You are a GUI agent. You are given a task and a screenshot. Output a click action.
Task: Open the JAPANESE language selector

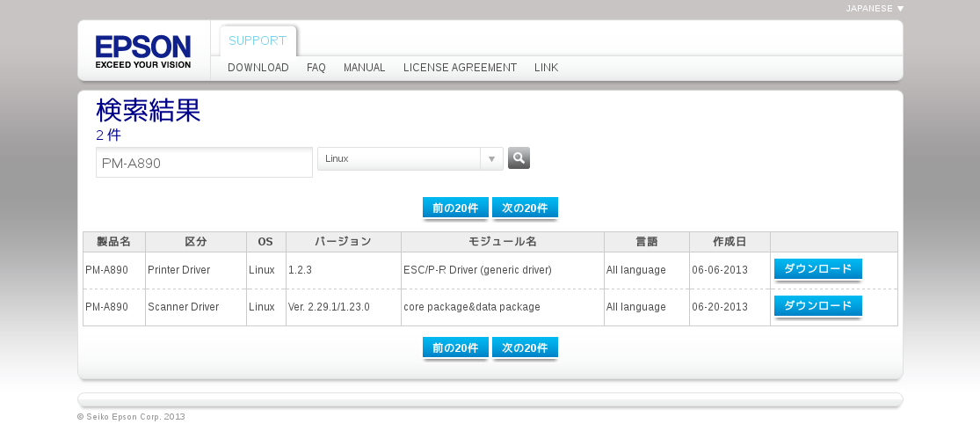coord(875,9)
